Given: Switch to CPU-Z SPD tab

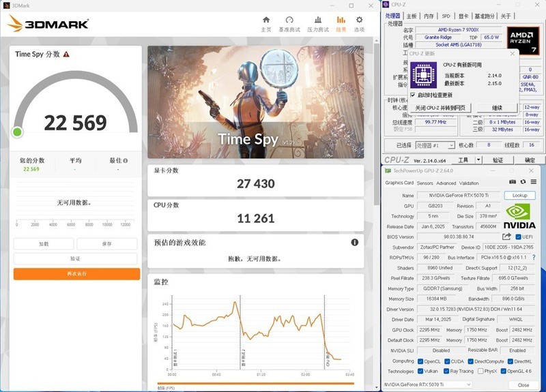Looking at the screenshot, I should click(x=446, y=16).
